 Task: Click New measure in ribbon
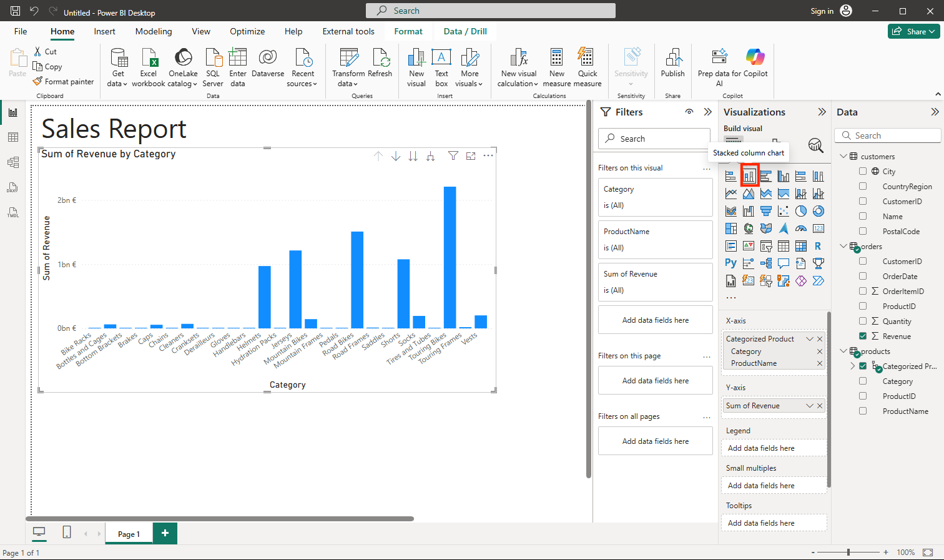(557, 67)
